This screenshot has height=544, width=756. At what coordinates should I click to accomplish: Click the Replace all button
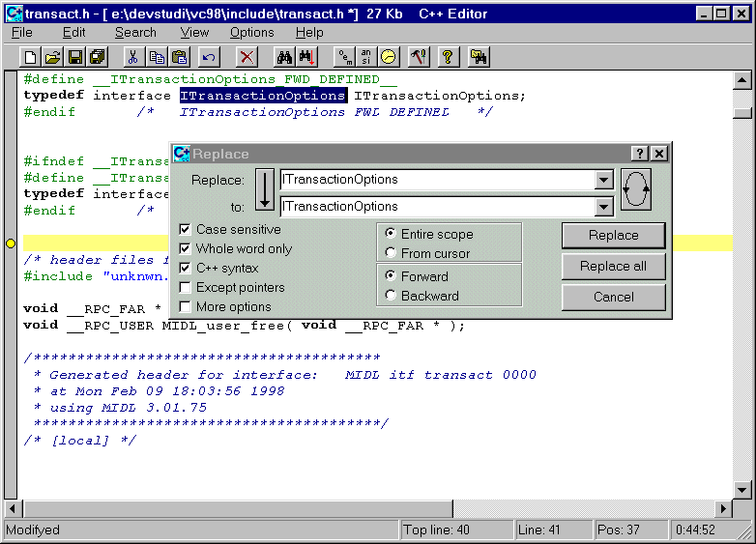point(613,267)
